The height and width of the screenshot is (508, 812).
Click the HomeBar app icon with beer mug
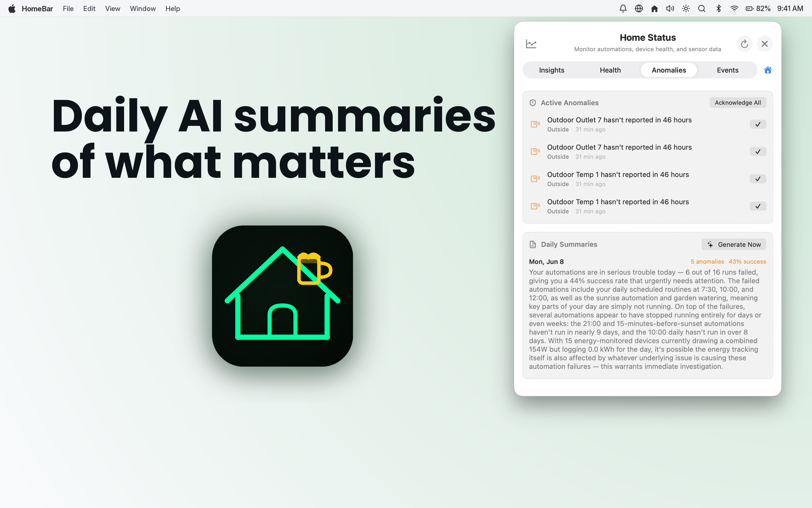[282, 296]
